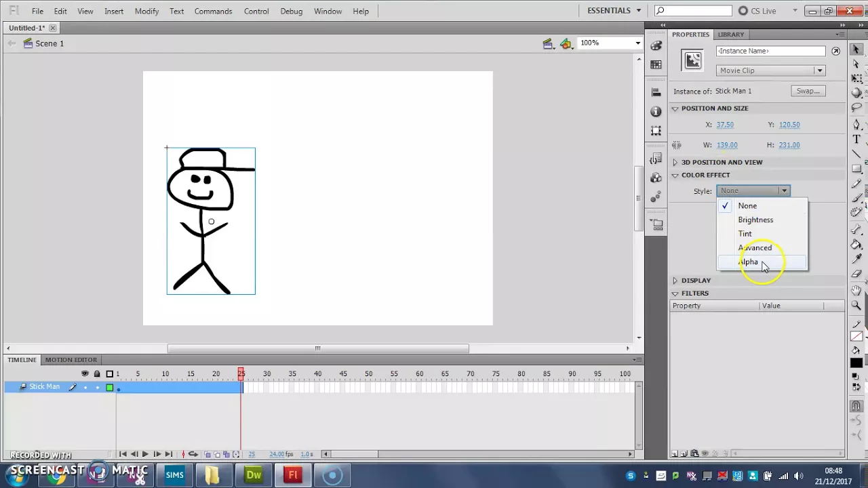Select the Zoom magnifier tool

point(856,305)
